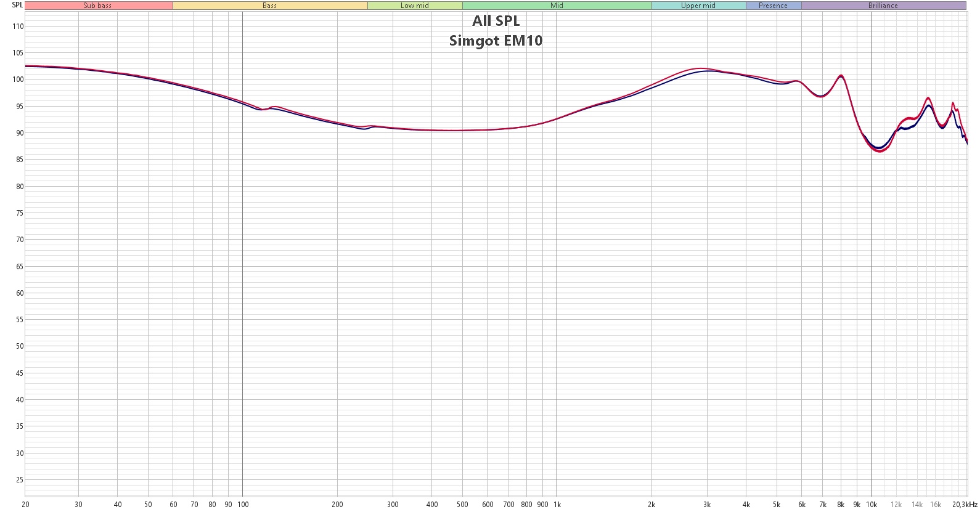Click the 75 value on SPL axis
Screen dimensions: 980x512
[x=20, y=213]
